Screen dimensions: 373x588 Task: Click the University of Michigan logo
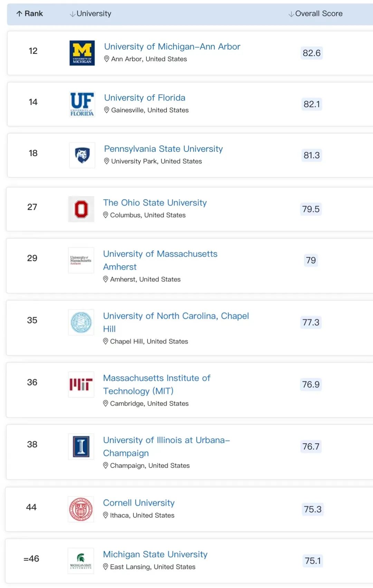[82, 53]
